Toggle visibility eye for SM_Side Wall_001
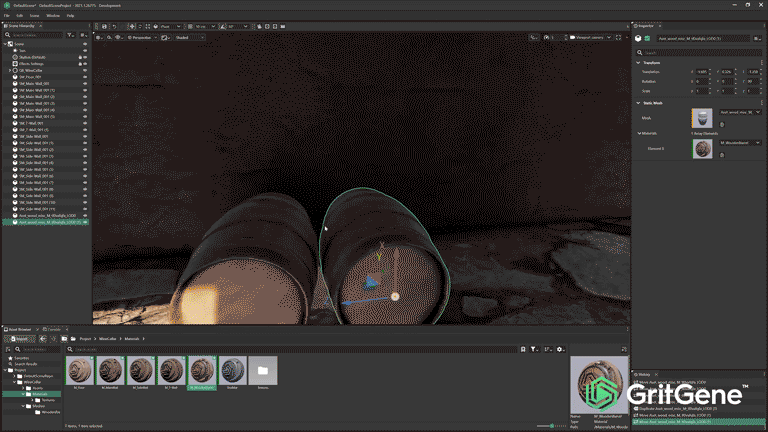This screenshot has height=432, width=768. click(x=85, y=136)
